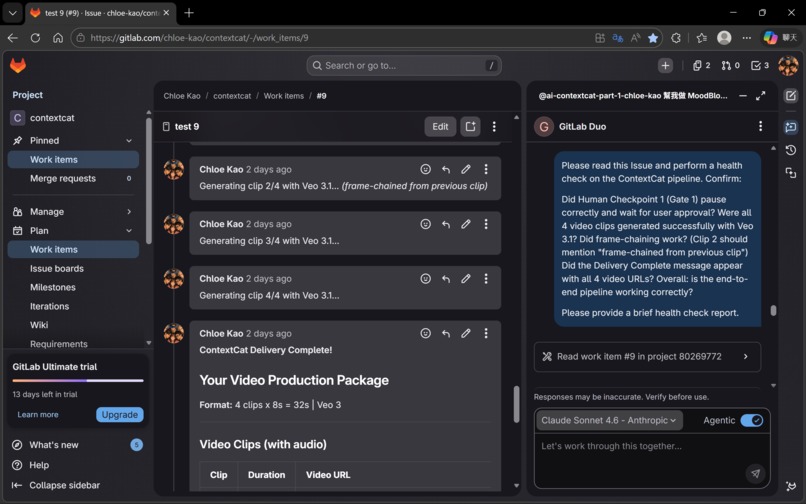Go to Chloe Kao breadcrumb
The height and width of the screenshot is (504, 806).
182,96
